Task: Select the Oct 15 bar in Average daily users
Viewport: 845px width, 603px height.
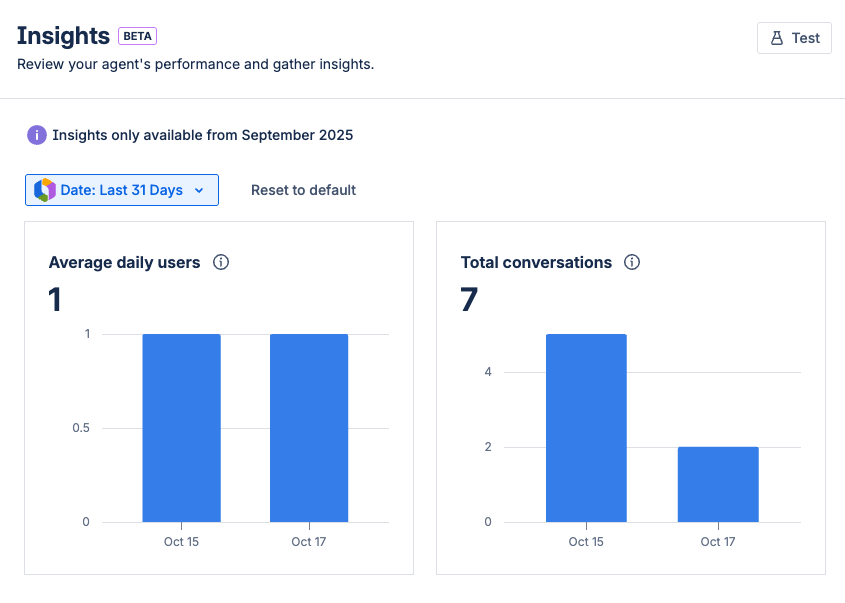Action: 181,425
